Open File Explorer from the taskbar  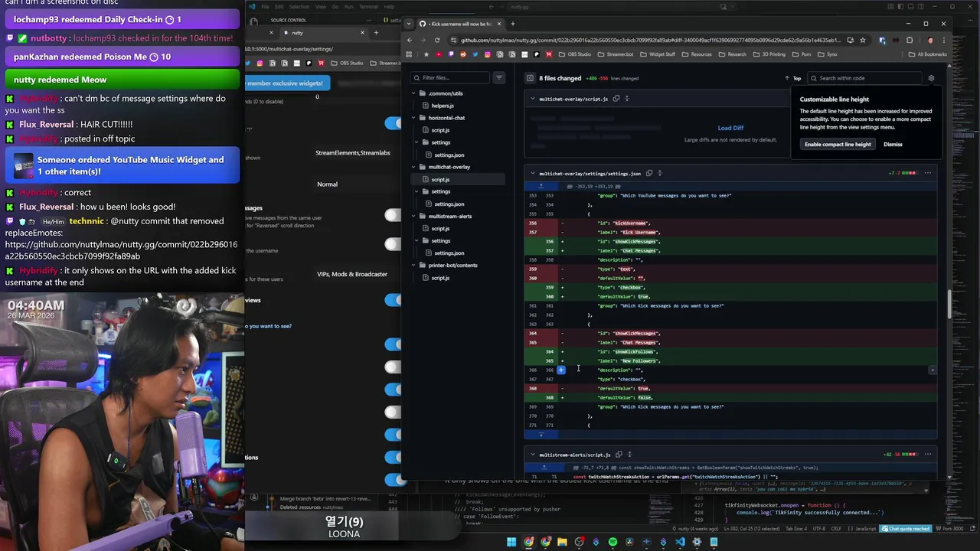pyautogui.click(x=562, y=543)
